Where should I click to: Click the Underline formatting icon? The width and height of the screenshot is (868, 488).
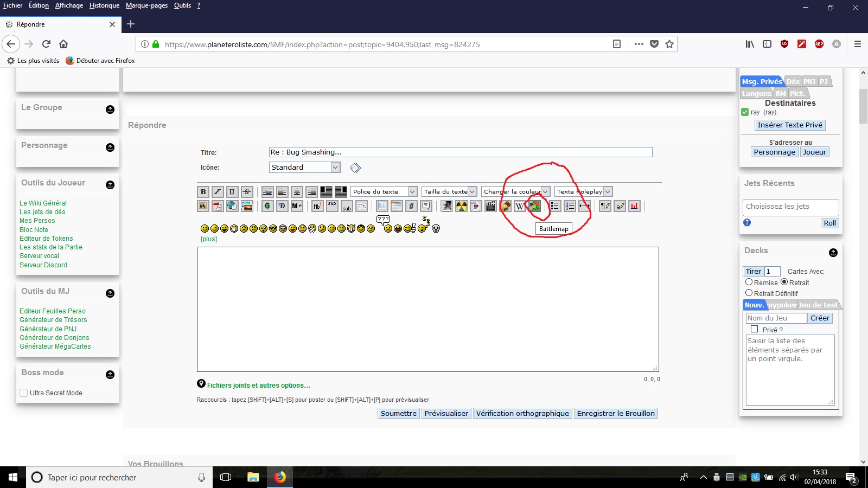coord(232,191)
